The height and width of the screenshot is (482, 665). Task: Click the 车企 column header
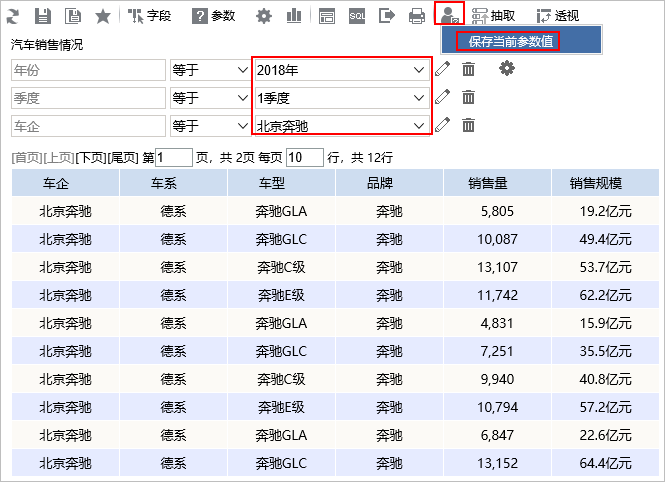(66, 183)
